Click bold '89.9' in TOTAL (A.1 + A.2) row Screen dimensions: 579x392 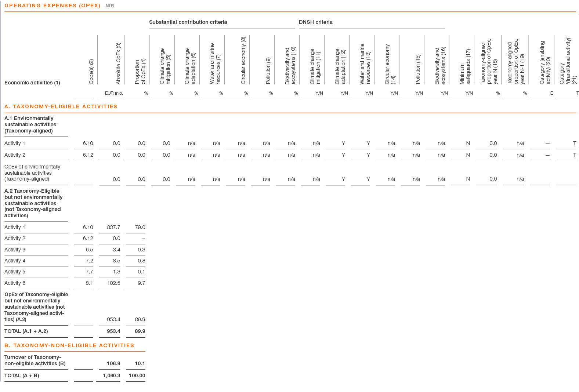pyautogui.click(x=140, y=331)
